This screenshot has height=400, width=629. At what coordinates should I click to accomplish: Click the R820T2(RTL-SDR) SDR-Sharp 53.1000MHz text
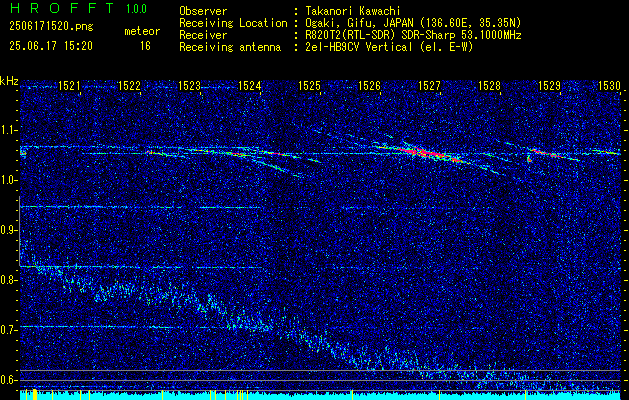pyautogui.click(x=413, y=35)
